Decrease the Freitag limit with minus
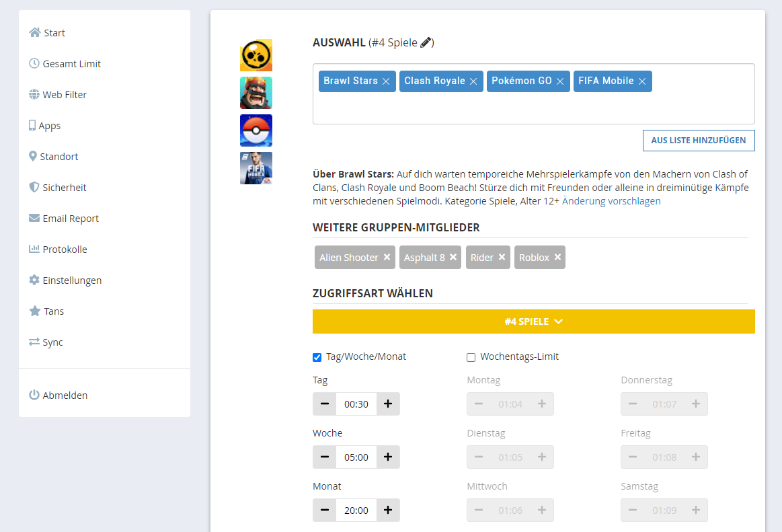The width and height of the screenshot is (782, 532). coord(633,457)
